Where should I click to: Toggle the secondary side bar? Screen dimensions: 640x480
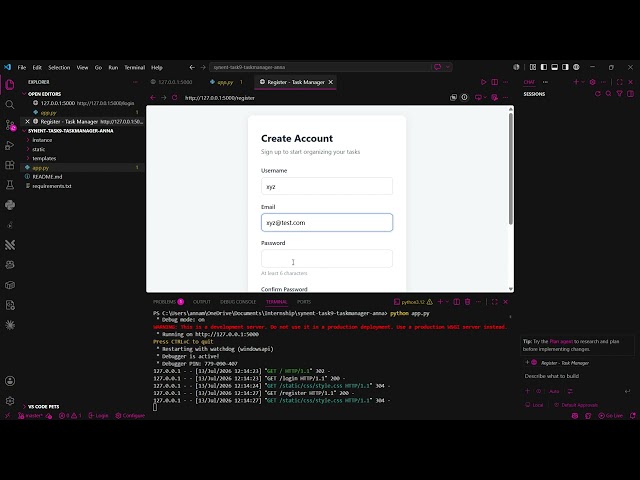pos(565,67)
